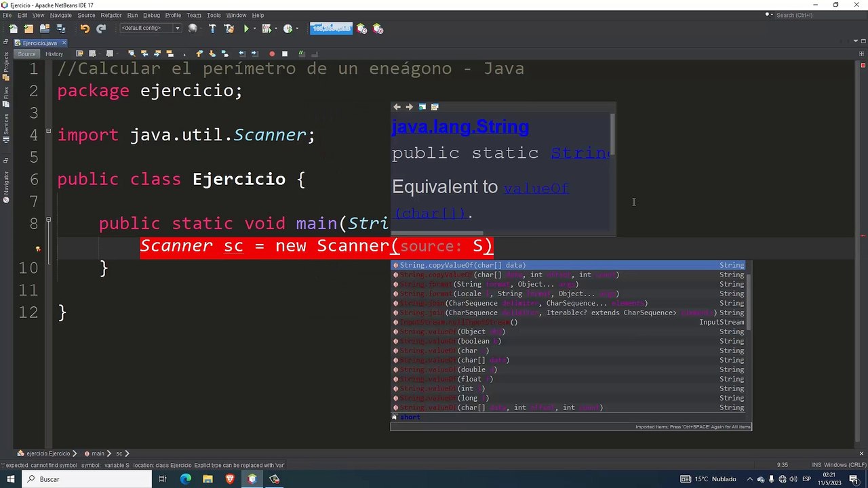Open the Tools menu
This screenshot has width=868, height=488.
pyautogui.click(x=214, y=15)
